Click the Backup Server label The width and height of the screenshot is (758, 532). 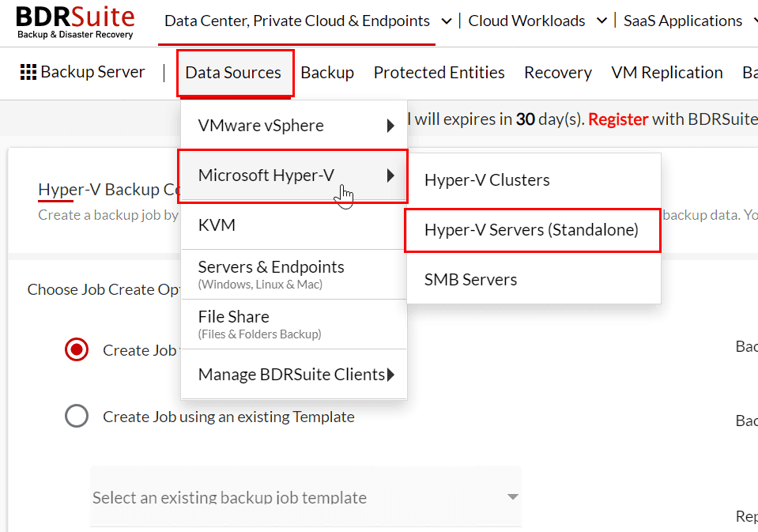pos(92,72)
